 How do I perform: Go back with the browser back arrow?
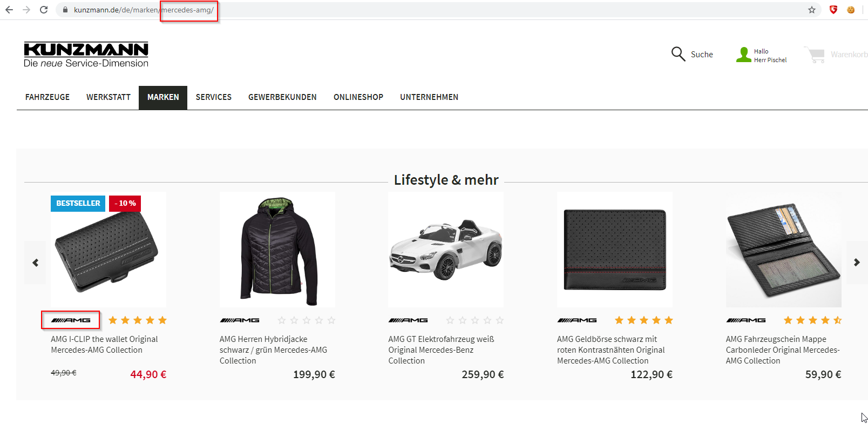pos(9,10)
